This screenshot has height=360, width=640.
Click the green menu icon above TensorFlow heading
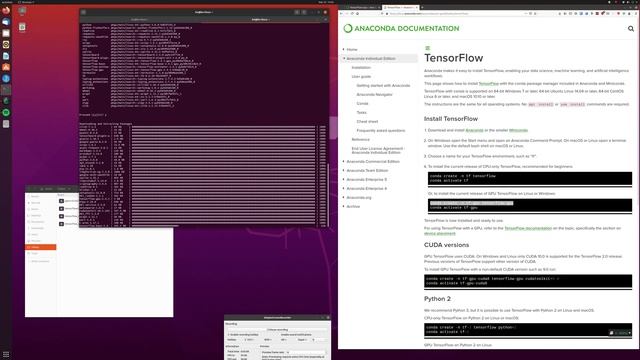click(x=427, y=48)
